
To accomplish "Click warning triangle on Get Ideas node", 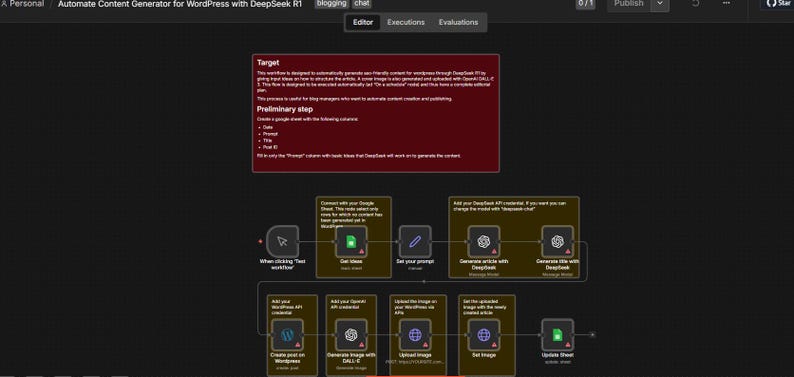I will point(362,251).
